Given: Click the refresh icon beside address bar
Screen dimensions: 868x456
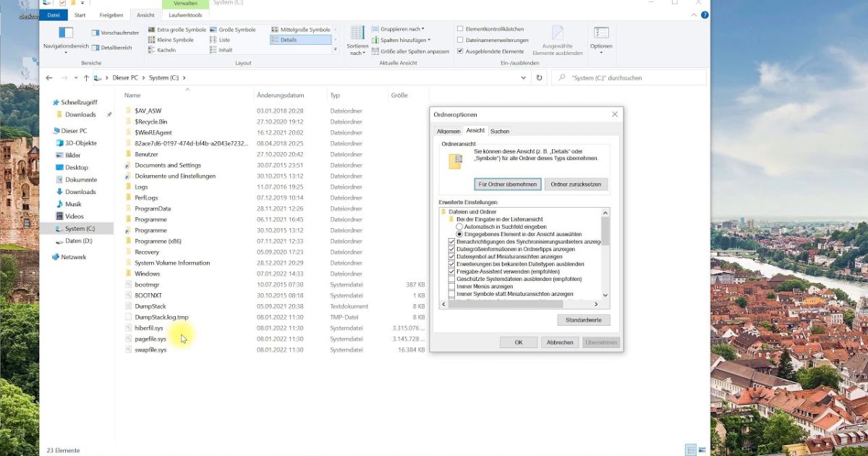Looking at the screenshot, I should tap(538, 77).
